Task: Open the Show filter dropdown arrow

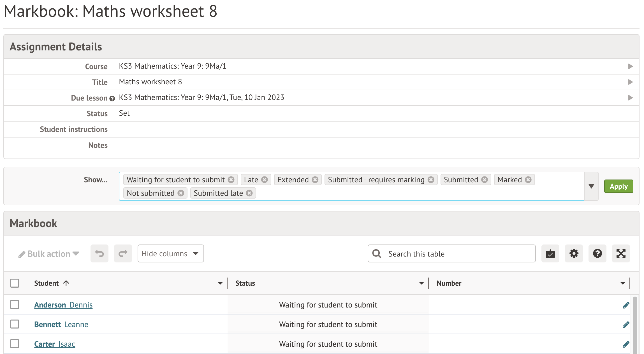Action: coord(591,186)
